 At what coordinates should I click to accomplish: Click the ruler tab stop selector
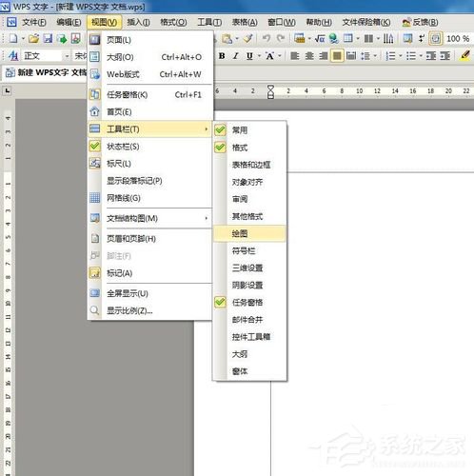pyautogui.click(x=8, y=91)
